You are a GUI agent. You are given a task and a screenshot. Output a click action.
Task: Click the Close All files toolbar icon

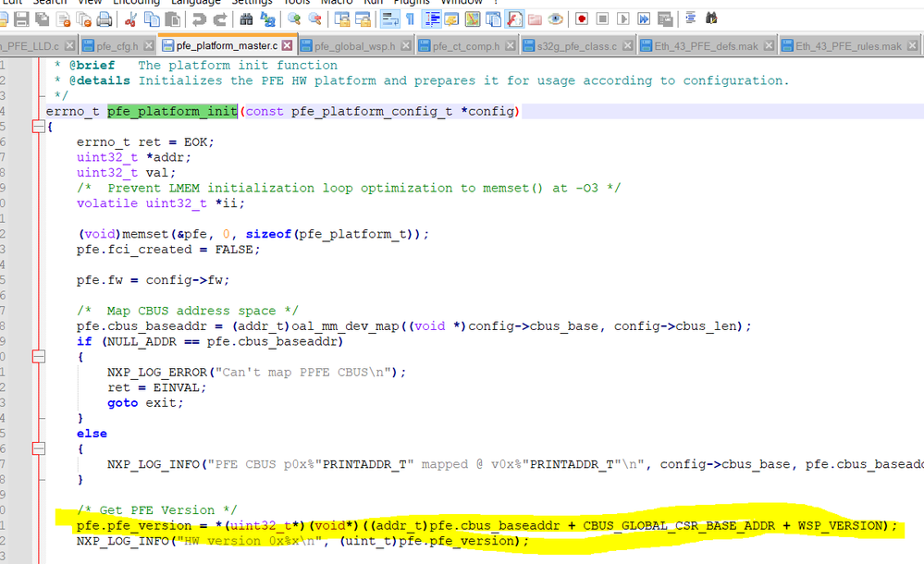pos(83,19)
